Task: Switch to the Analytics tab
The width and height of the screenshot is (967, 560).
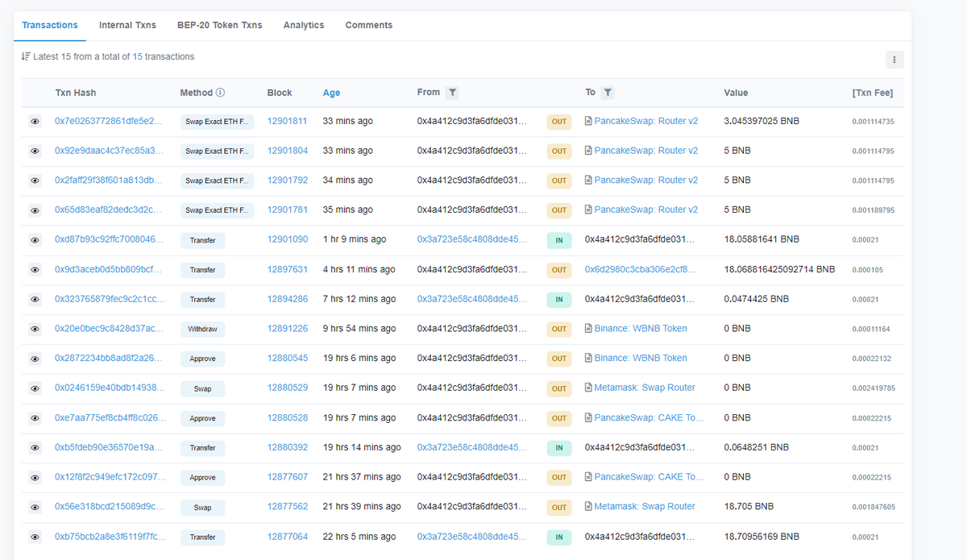Action: 304,25
